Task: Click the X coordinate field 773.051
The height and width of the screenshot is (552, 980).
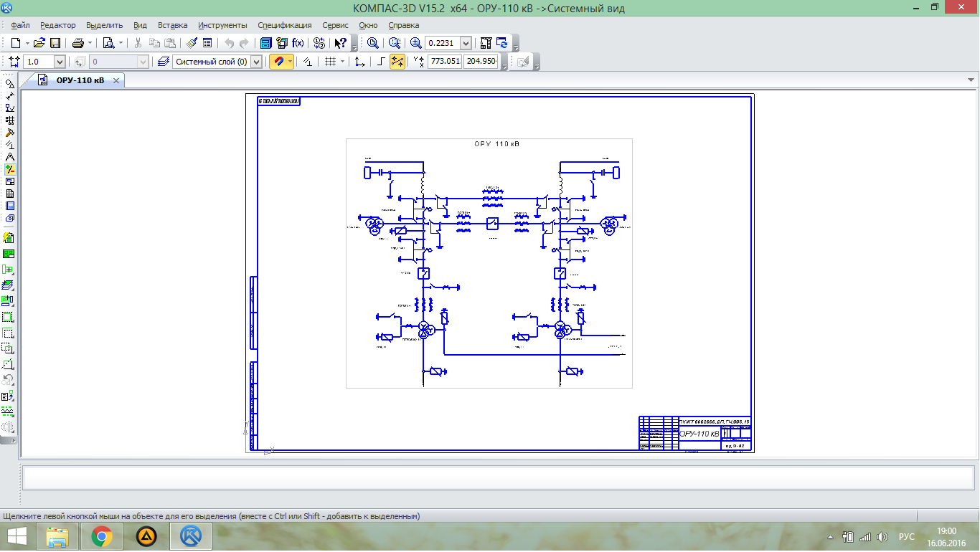Action: pyautogui.click(x=444, y=62)
